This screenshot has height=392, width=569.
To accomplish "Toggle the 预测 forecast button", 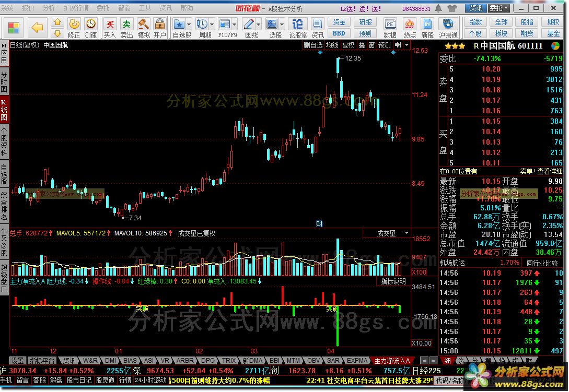I will [384, 45].
